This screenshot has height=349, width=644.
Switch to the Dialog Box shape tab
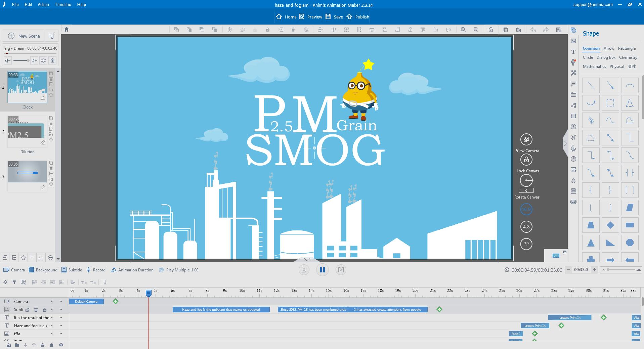pos(606,57)
